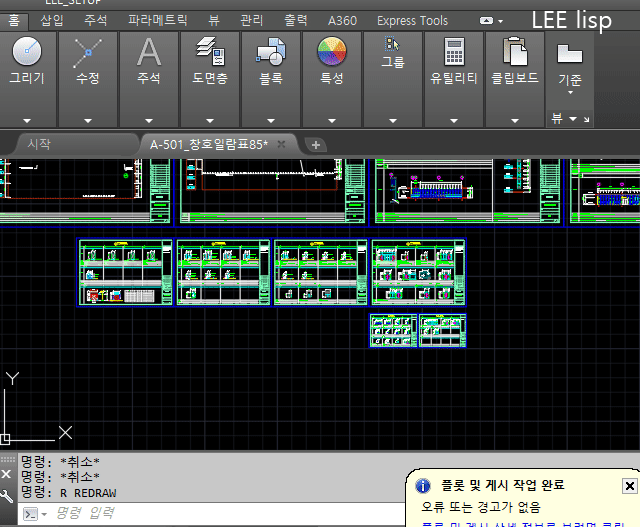Expand the 클립보드 panel dropdown arrow

[515, 121]
